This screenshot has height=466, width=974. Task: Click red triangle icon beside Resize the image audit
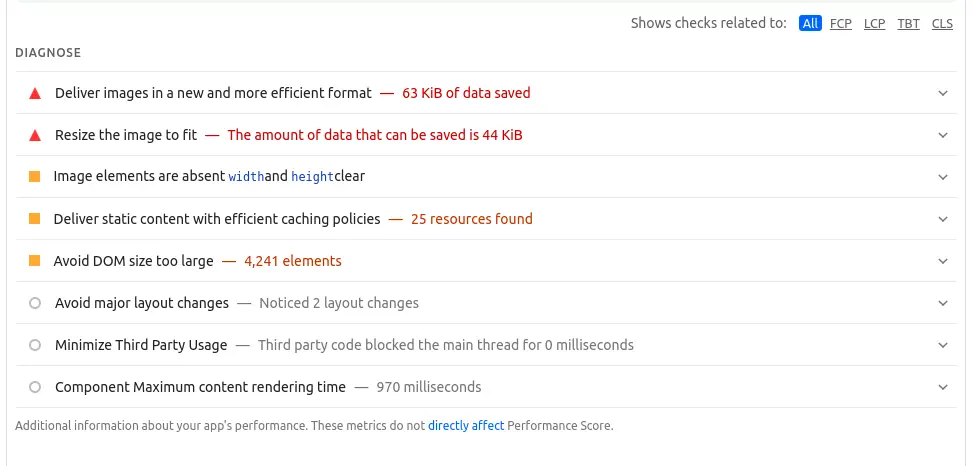pos(35,135)
